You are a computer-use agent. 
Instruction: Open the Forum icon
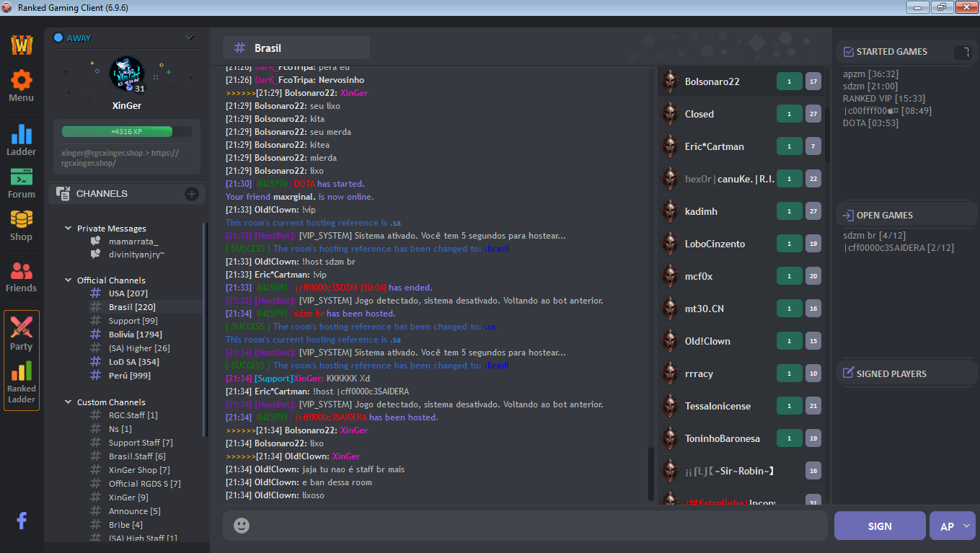[22, 177]
